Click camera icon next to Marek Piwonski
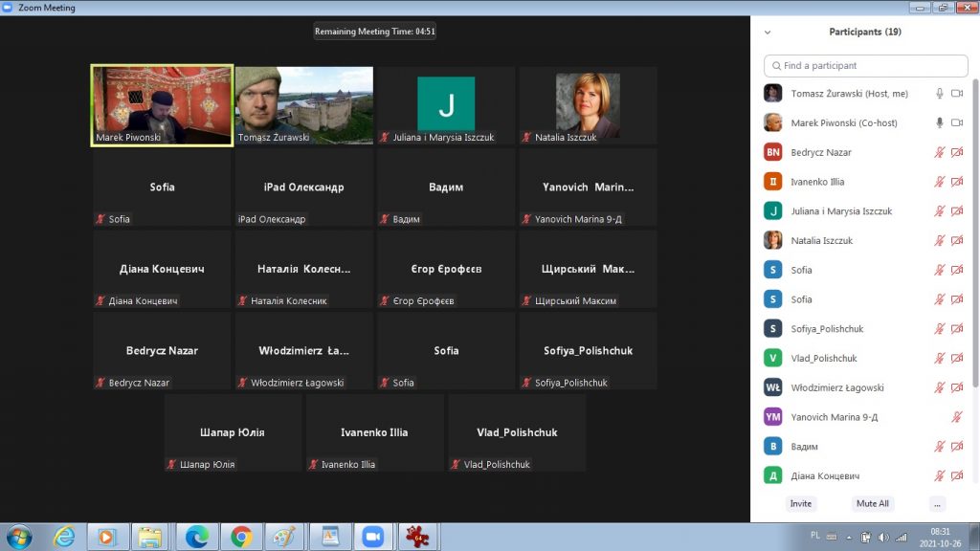980x551 pixels. 957,123
